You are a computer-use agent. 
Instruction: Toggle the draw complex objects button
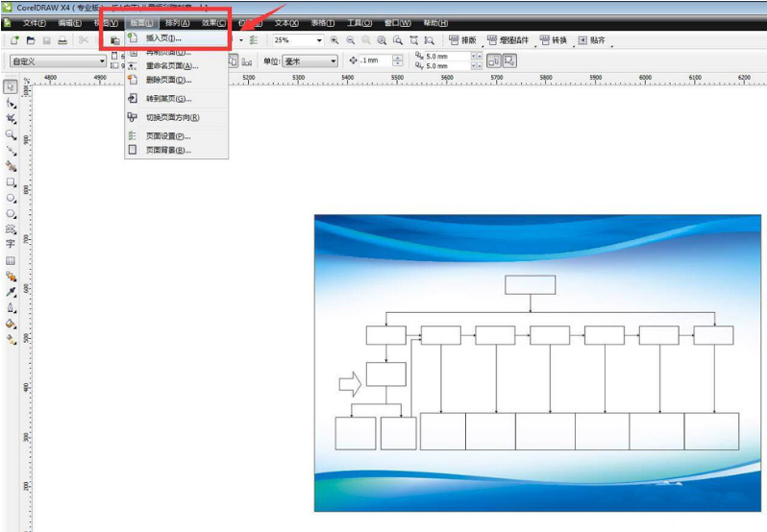(x=509, y=60)
